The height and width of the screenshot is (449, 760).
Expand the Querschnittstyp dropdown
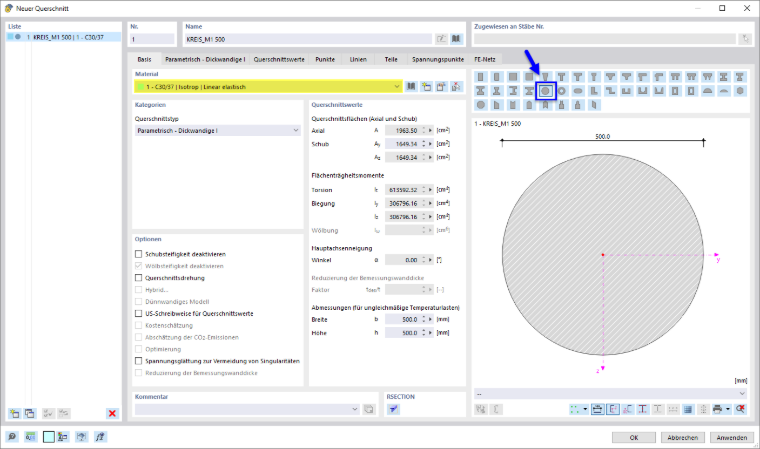(218, 130)
